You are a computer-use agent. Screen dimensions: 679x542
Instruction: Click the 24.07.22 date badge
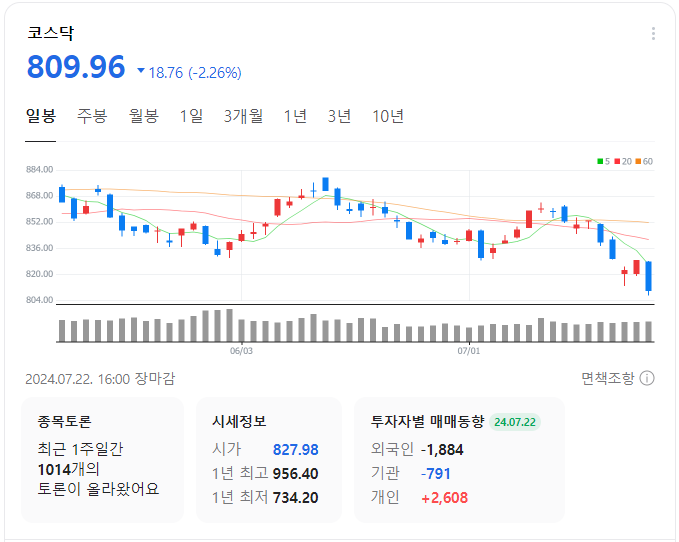click(515, 422)
